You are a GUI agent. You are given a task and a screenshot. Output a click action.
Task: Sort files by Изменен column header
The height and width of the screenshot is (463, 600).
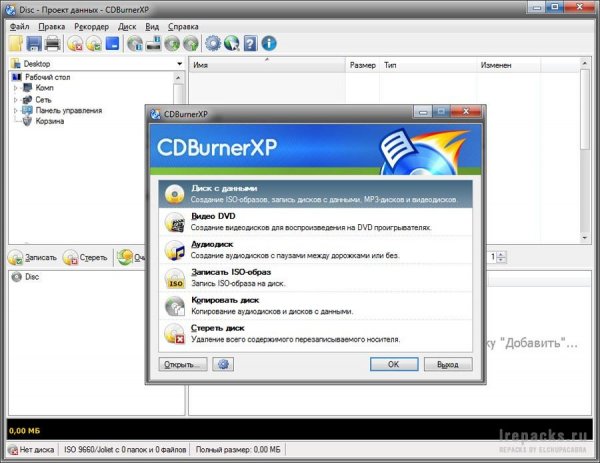pos(509,65)
